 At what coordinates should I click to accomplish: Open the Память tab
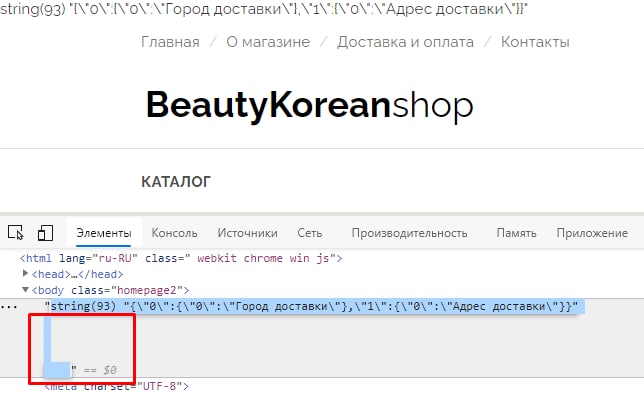click(x=516, y=233)
